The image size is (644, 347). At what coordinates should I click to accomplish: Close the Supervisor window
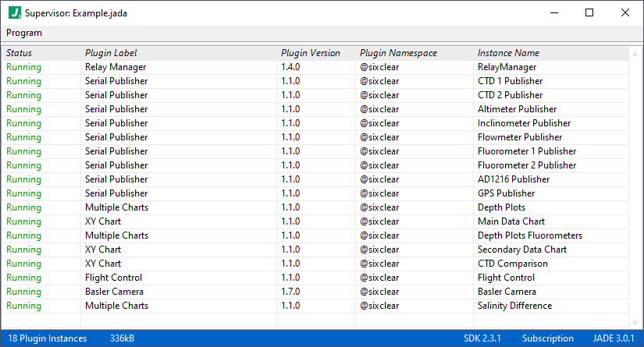coord(625,12)
